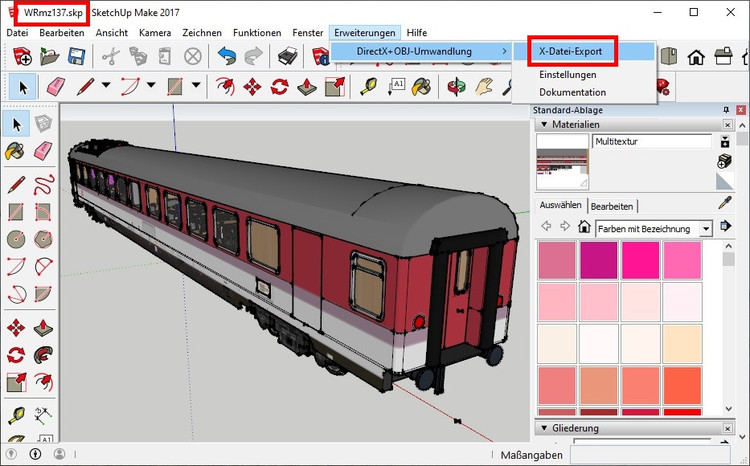750x466 pixels.
Task: Click the Print icon
Action: coord(288,56)
